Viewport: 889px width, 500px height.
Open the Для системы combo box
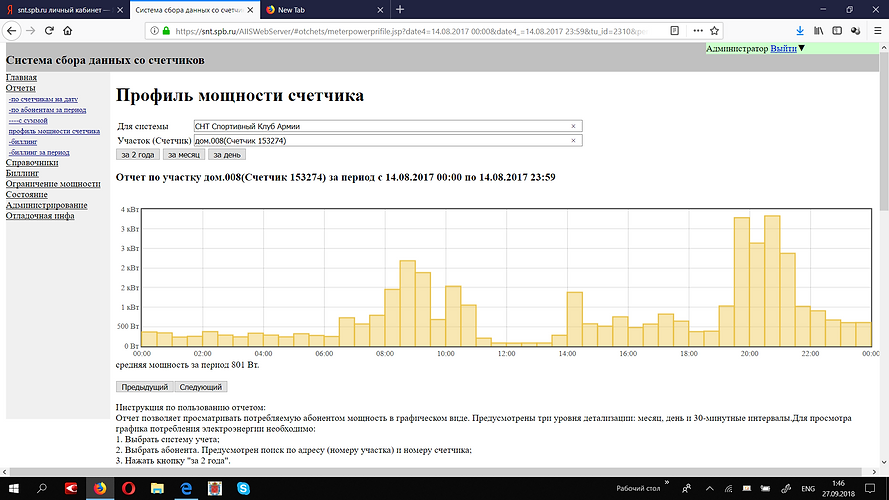(388, 126)
